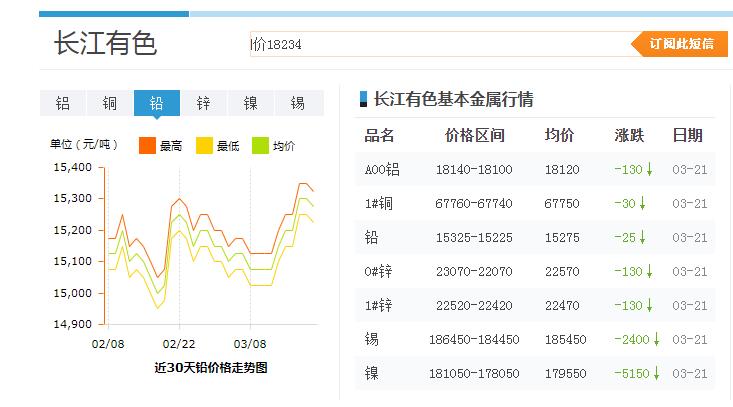Click the 单位（元/吨）unit label
This screenshot has height=407, width=733.
point(84,144)
